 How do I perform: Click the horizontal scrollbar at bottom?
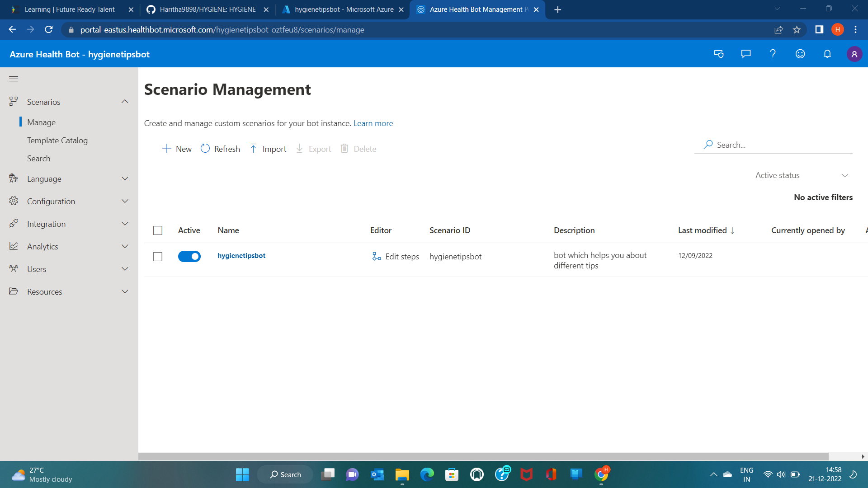483,456
